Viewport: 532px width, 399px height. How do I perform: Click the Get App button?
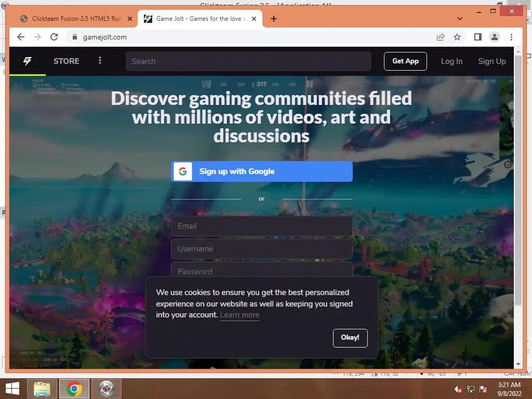(405, 61)
